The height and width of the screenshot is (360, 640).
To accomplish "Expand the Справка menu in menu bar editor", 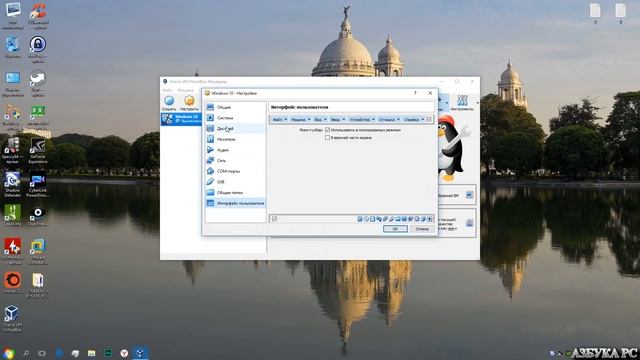I will 414,119.
